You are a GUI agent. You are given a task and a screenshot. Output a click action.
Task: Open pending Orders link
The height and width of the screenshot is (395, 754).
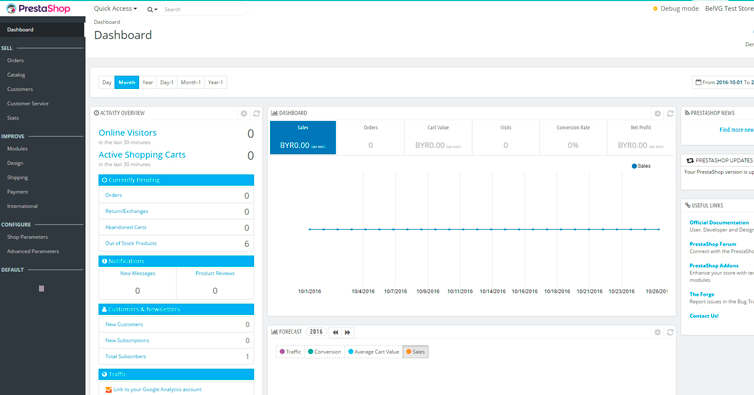113,195
